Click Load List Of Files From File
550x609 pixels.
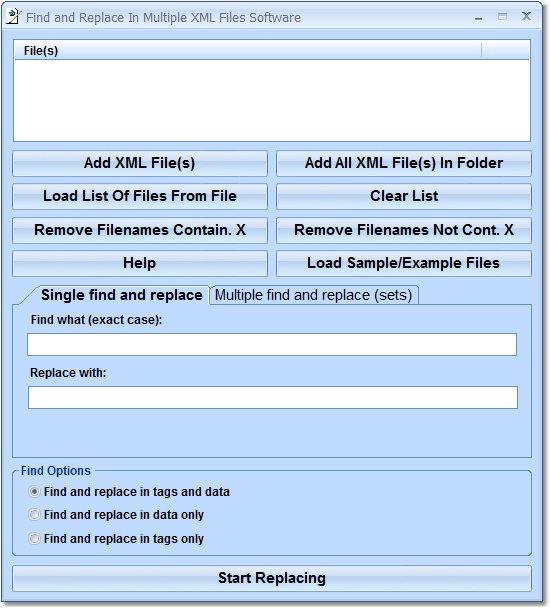point(140,196)
